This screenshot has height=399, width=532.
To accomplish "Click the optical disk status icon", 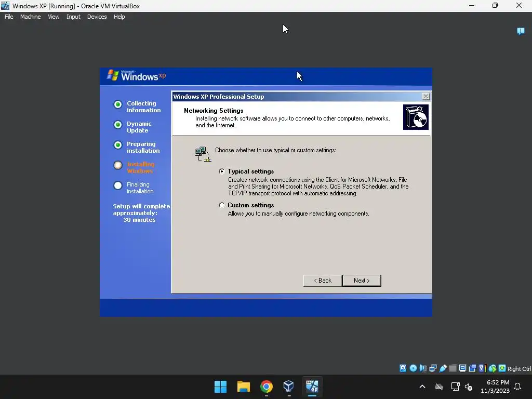I will 413,368.
